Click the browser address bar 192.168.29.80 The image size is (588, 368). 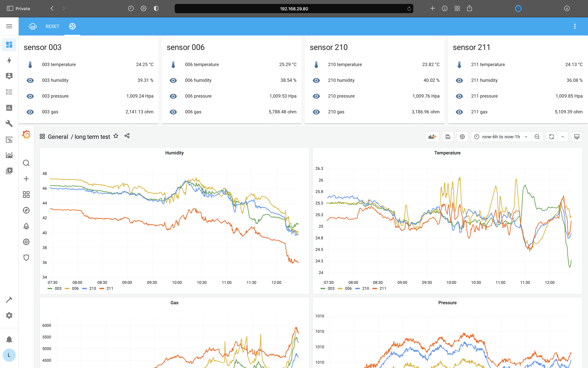pos(294,9)
